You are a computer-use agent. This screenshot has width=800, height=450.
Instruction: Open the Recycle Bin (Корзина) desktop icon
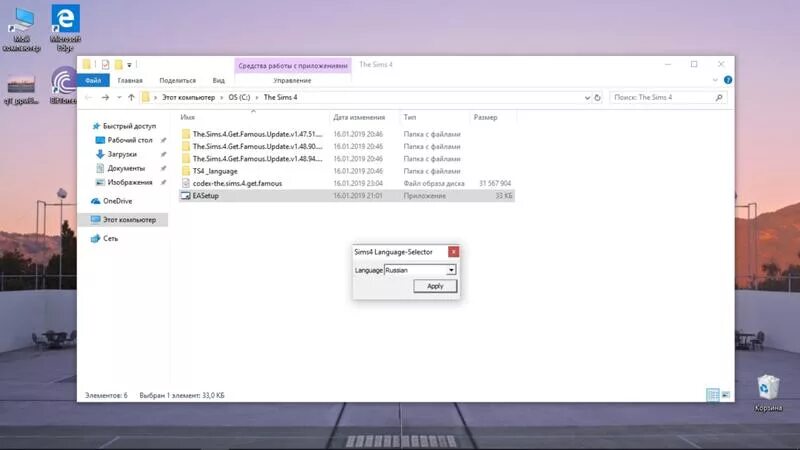coord(768,392)
